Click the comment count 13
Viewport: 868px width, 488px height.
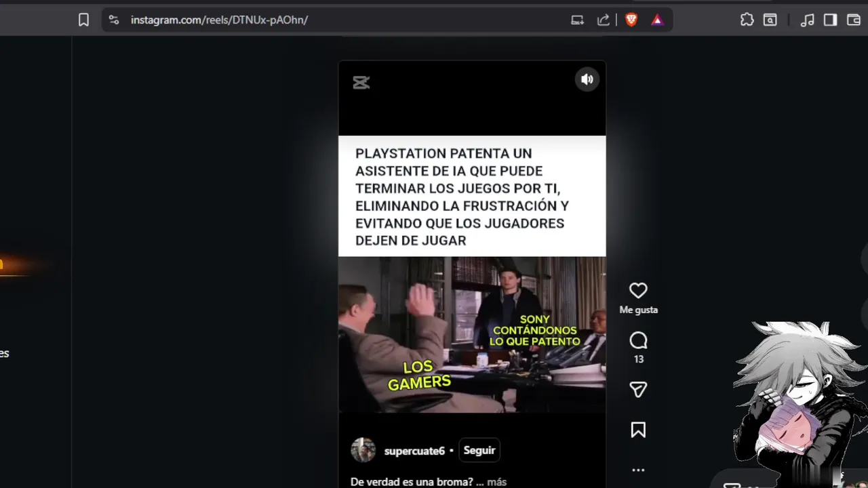pos(639,359)
